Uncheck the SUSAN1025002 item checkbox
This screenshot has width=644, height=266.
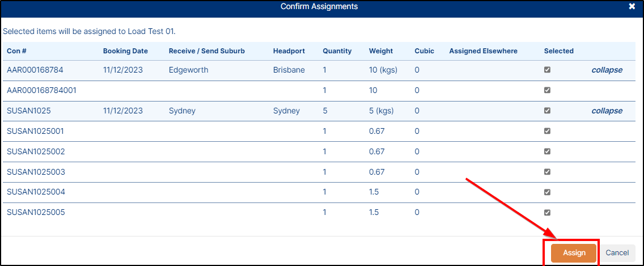pyautogui.click(x=547, y=151)
